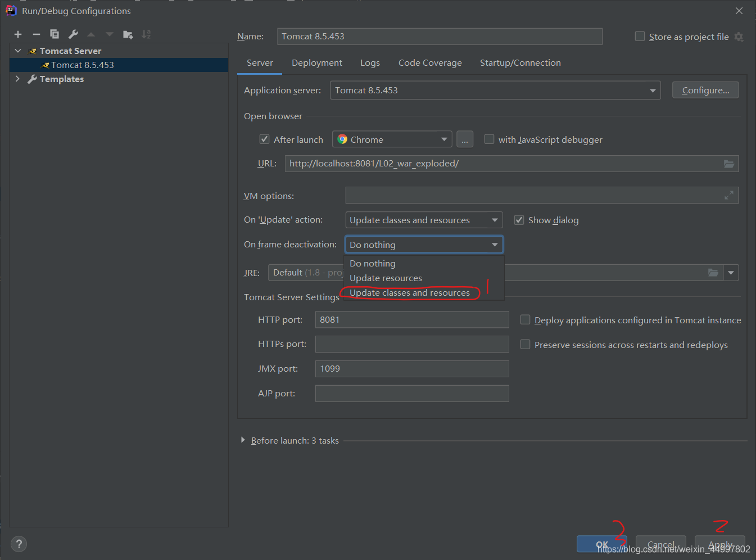Screen dimensions: 756x560
Task: Open the Chrome browser dropdown
Action: (392, 139)
